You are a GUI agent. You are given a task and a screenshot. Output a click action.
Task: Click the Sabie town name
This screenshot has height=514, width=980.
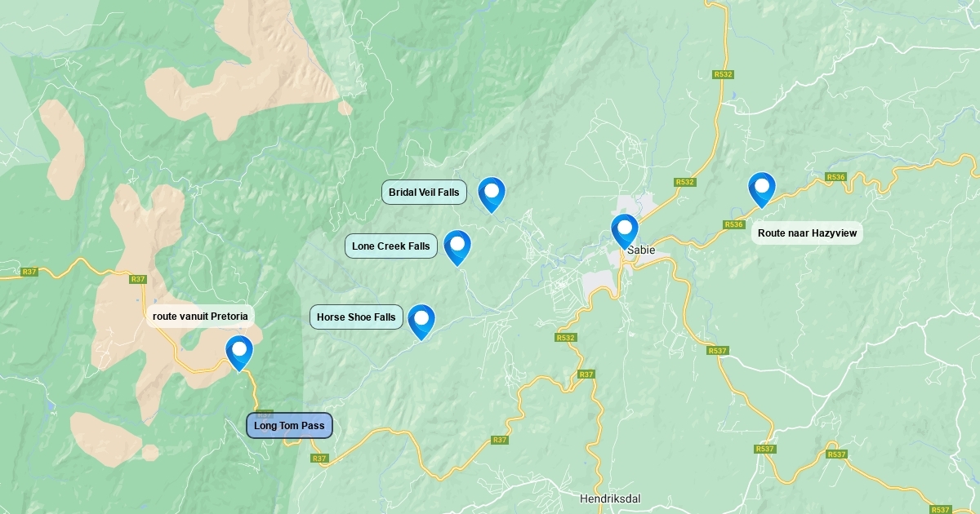641,250
